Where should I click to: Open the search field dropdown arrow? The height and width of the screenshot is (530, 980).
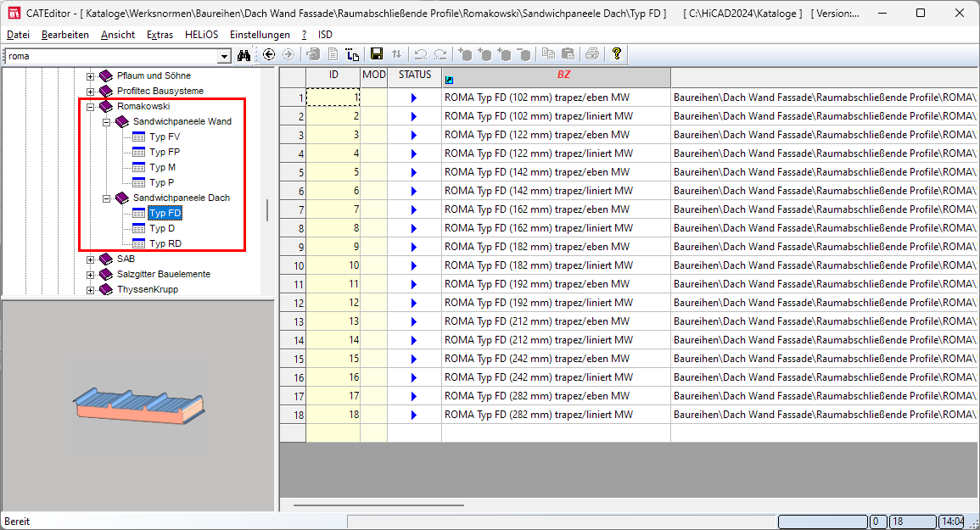[224, 56]
